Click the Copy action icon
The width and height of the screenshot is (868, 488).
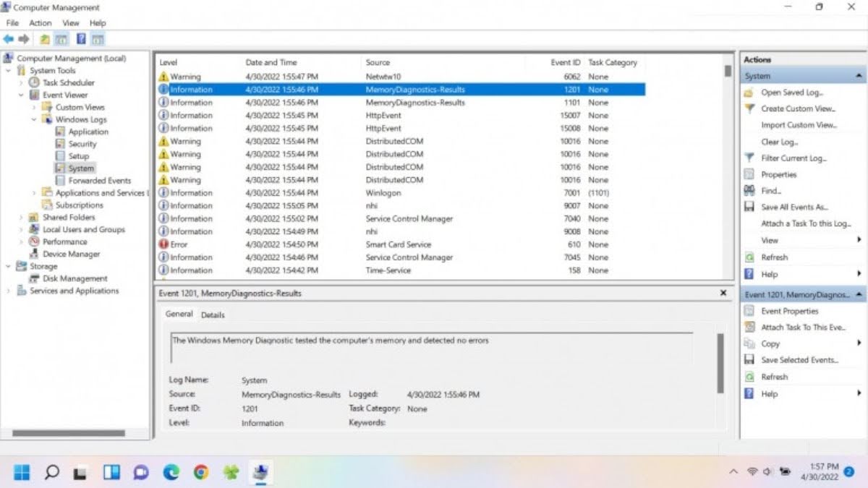[749, 343]
